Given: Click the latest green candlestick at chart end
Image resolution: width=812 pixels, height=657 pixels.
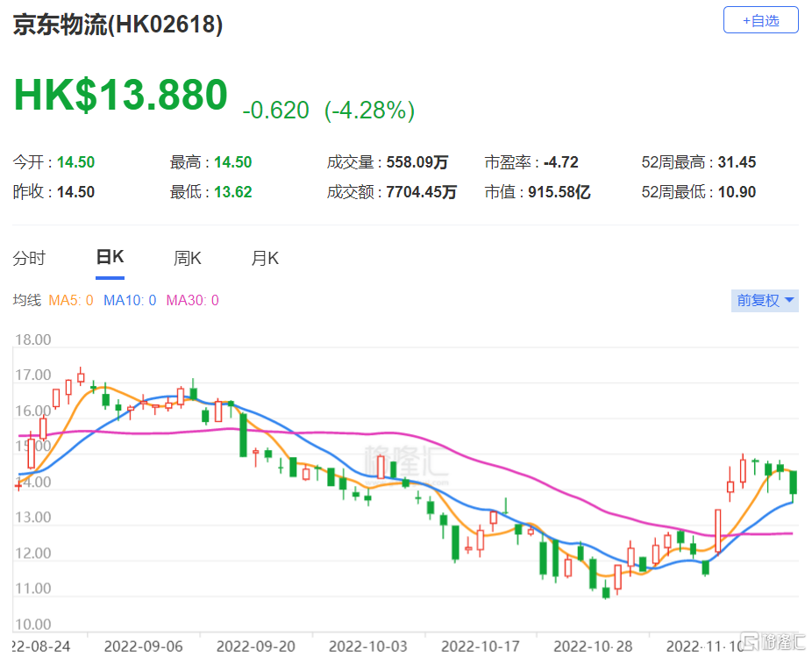Looking at the screenshot, I should [x=793, y=482].
